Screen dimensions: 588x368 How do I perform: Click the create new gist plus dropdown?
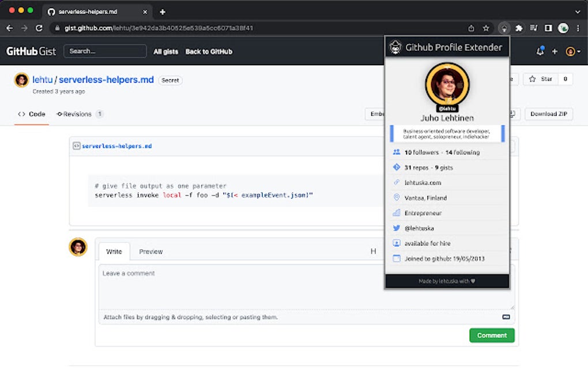click(x=555, y=51)
